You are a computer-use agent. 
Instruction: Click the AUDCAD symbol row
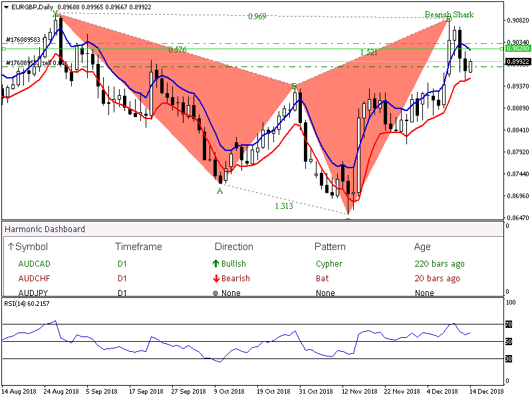(35, 263)
